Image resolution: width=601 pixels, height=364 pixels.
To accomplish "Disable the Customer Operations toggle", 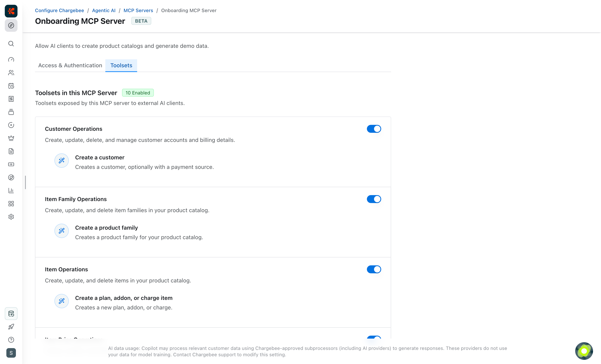I will pos(374,129).
